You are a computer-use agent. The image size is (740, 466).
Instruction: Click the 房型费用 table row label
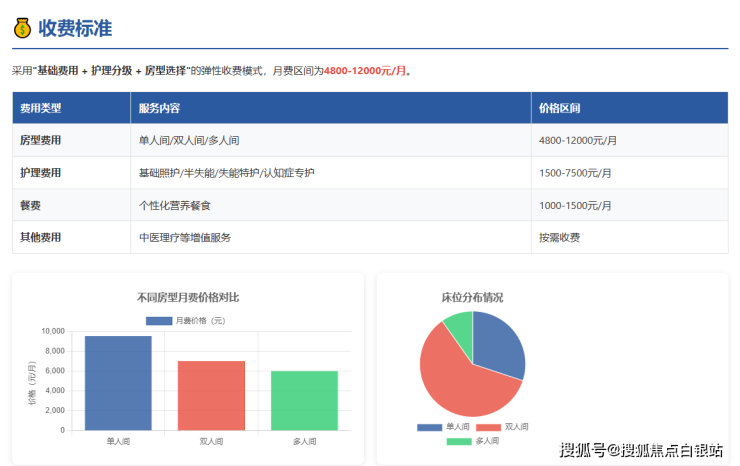pos(41,141)
